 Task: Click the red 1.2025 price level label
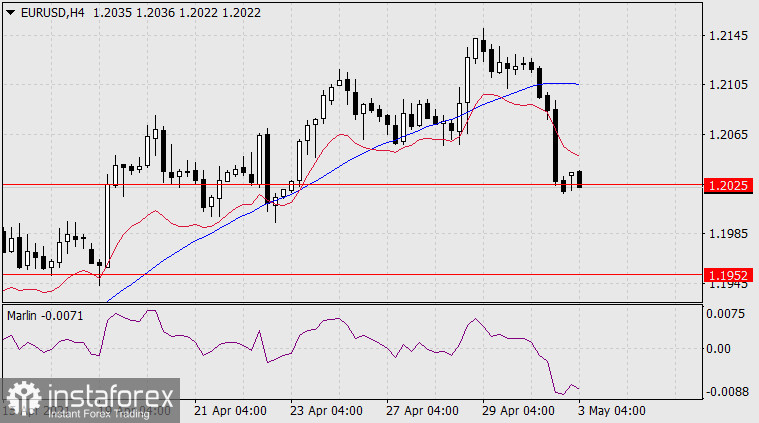729,185
